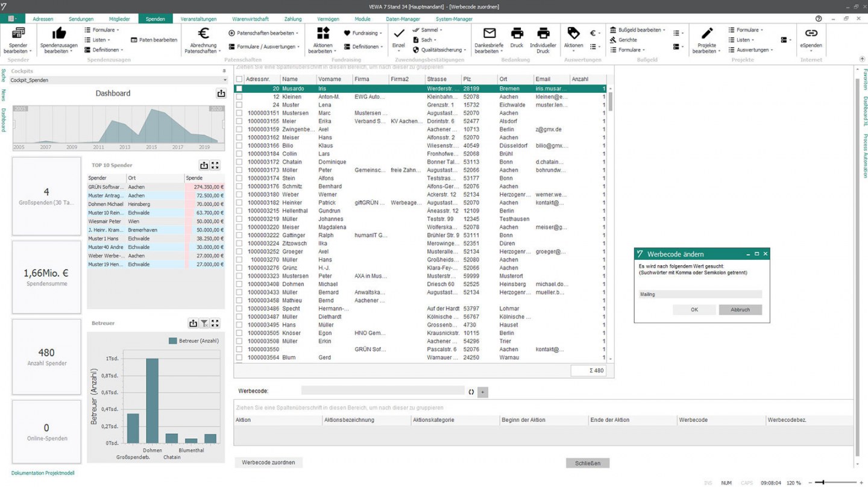This screenshot has width=868, height=487.
Task: Open Projekte bearbeiten pencil icon
Action: tap(706, 34)
